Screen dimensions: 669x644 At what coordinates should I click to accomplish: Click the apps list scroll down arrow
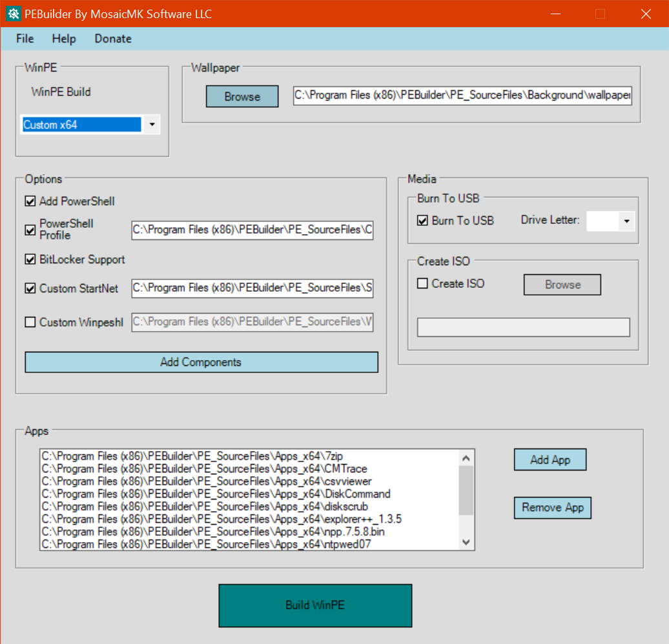[466, 542]
